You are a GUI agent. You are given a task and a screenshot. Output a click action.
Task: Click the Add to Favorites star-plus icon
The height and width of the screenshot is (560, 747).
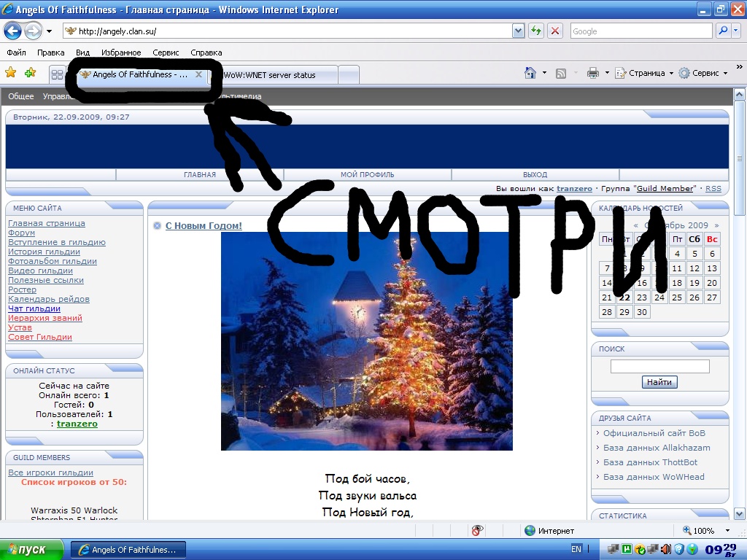pos(31,72)
